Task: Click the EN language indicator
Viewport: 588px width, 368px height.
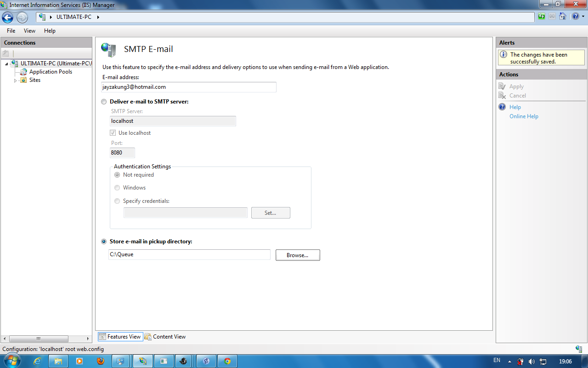Action: [497, 361]
